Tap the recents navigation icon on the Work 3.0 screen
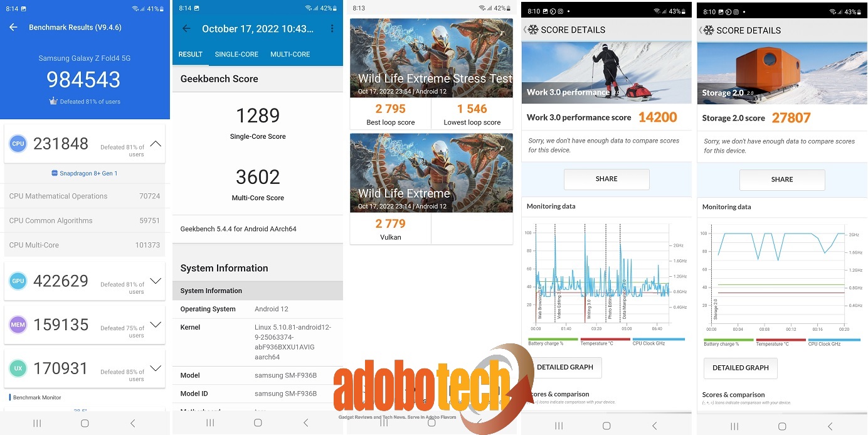Screen dimensions: 868x435 pyautogui.click(x=559, y=426)
